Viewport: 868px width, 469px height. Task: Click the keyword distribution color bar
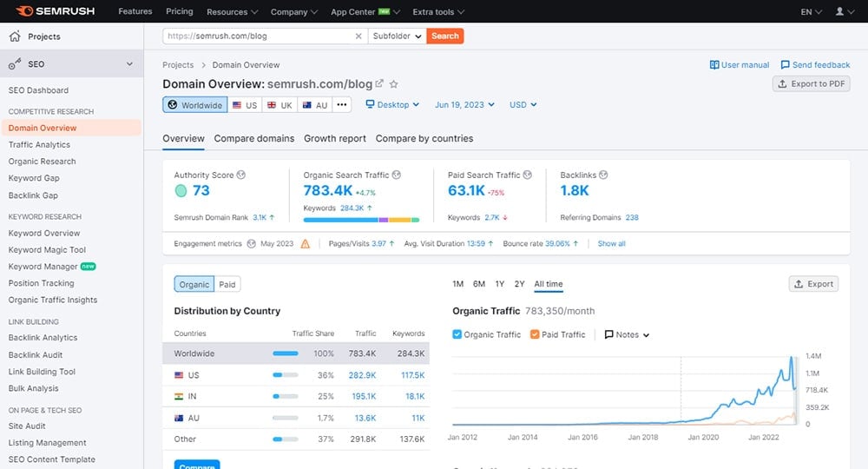pos(361,220)
